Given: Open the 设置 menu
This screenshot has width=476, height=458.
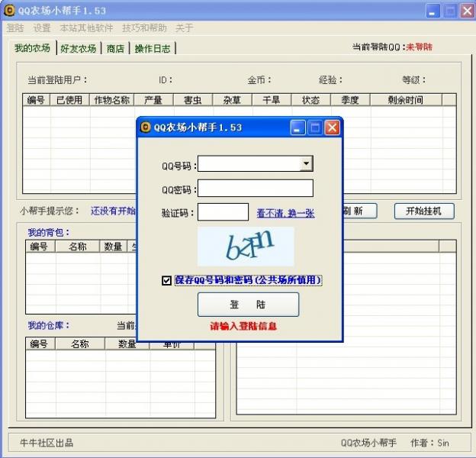Looking at the screenshot, I should 42,28.
